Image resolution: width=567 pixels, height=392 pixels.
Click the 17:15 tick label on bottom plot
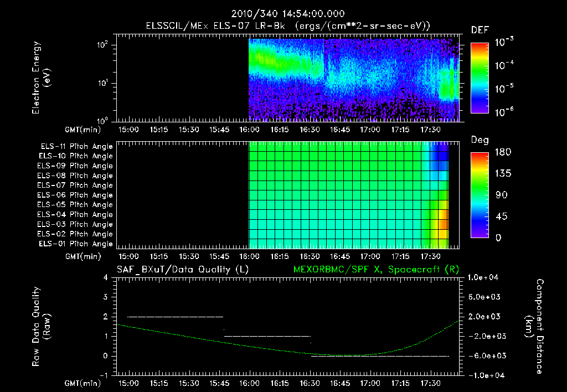coord(400,383)
